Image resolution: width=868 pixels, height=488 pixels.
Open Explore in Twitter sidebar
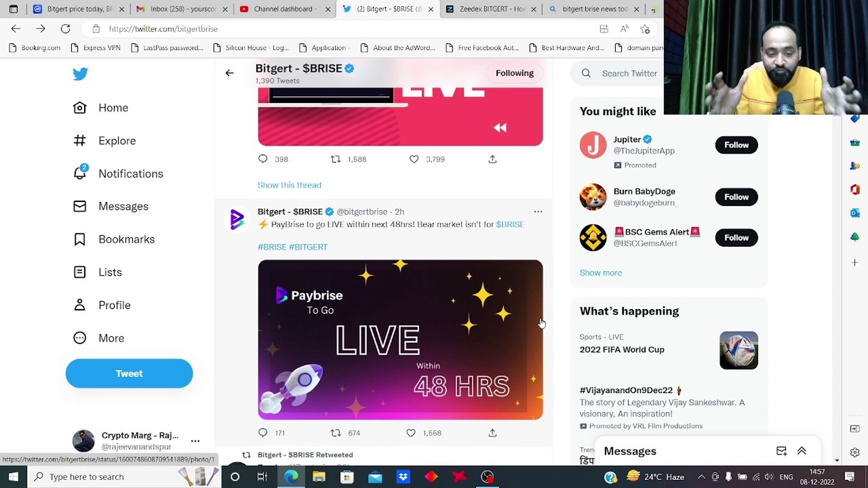[x=104, y=141]
